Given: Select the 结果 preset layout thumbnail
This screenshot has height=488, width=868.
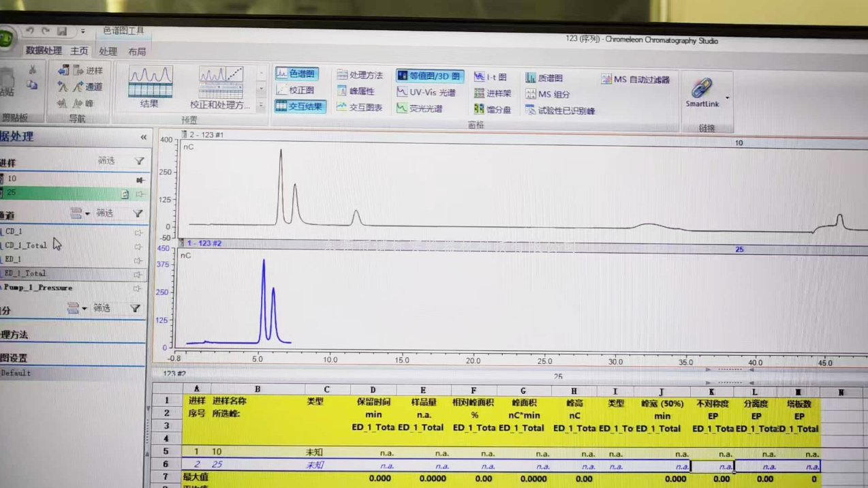Looking at the screenshot, I should pos(150,87).
